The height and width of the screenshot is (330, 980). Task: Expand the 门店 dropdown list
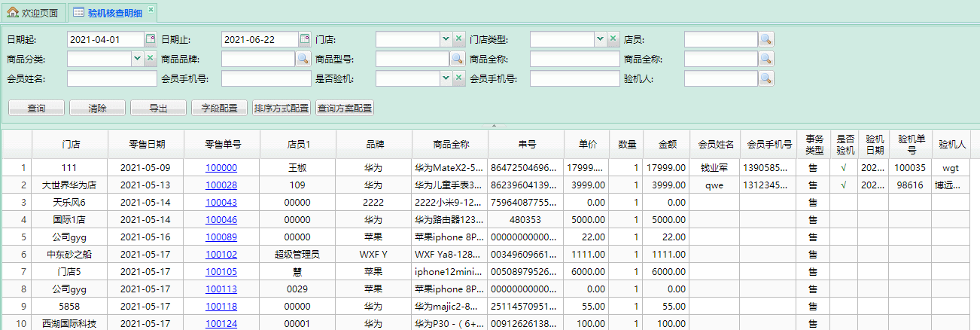point(446,39)
